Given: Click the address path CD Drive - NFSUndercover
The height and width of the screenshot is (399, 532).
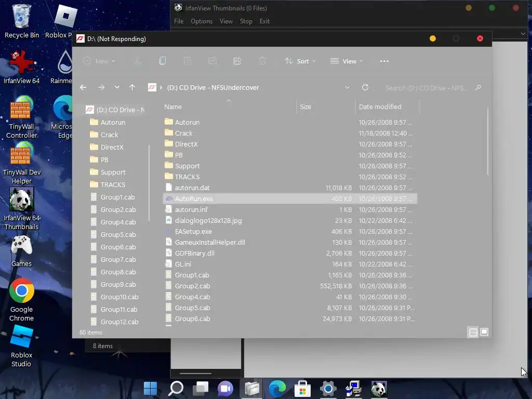Looking at the screenshot, I should coord(212,87).
